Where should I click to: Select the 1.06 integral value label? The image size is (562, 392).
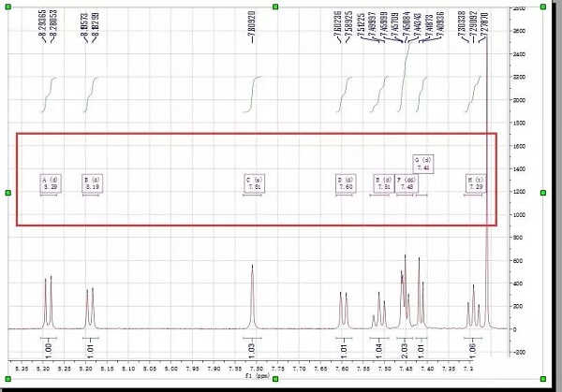[472, 348]
